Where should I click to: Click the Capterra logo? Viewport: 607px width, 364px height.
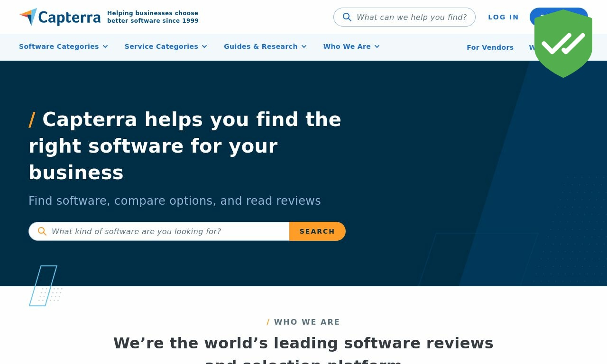(x=60, y=17)
